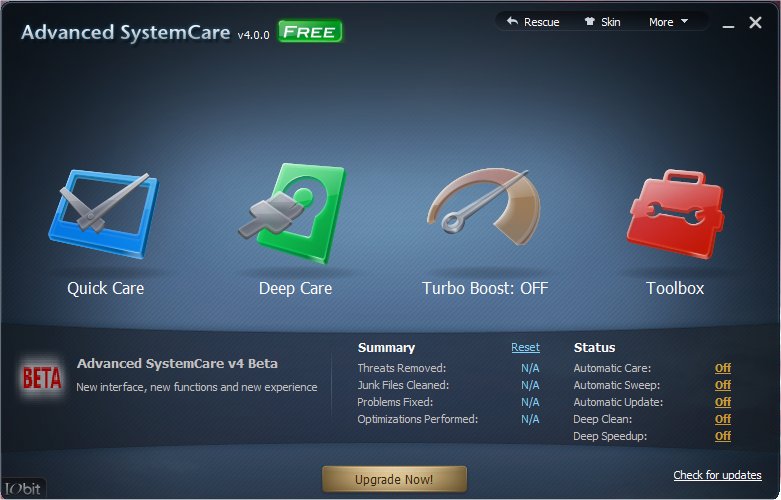This screenshot has width=781, height=500.
Task: Click the Deep Speedup: label
Action: (x=610, y=436)
